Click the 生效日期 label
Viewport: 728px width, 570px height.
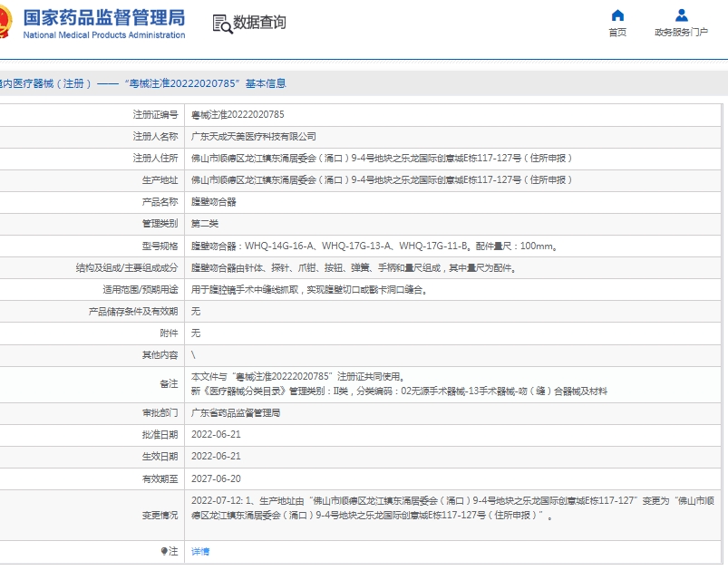160,457
